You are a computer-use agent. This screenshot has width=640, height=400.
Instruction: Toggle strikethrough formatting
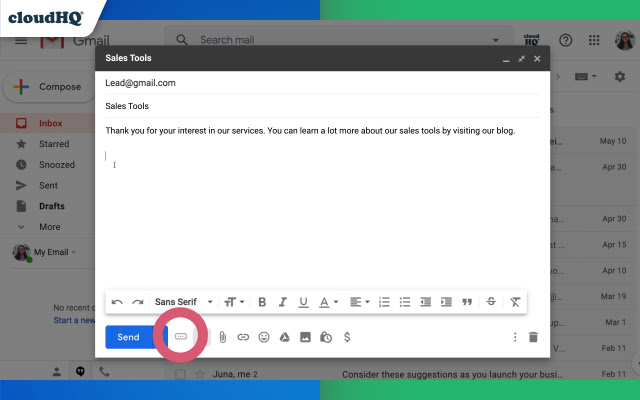(491, 302)
